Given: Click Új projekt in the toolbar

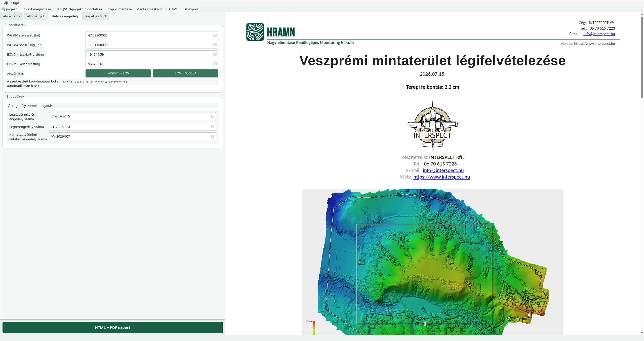Looking at the screenshot, I should click(9, 9).
